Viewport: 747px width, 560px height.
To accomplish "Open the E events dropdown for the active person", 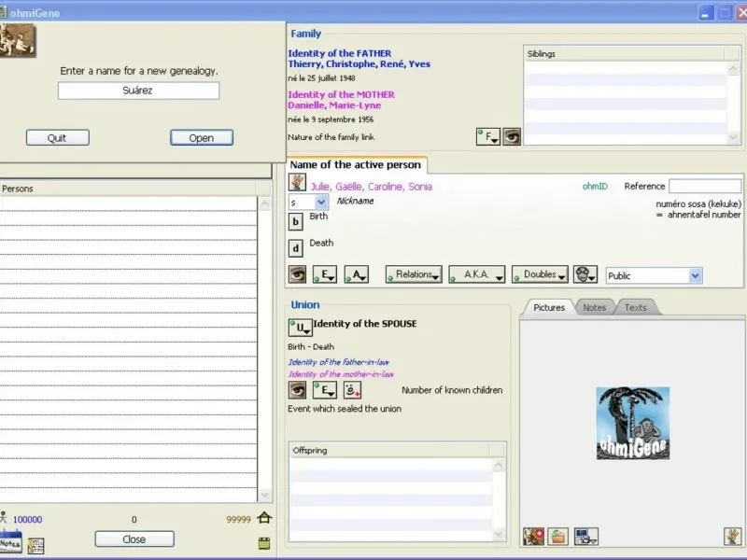I will (324, 274).
